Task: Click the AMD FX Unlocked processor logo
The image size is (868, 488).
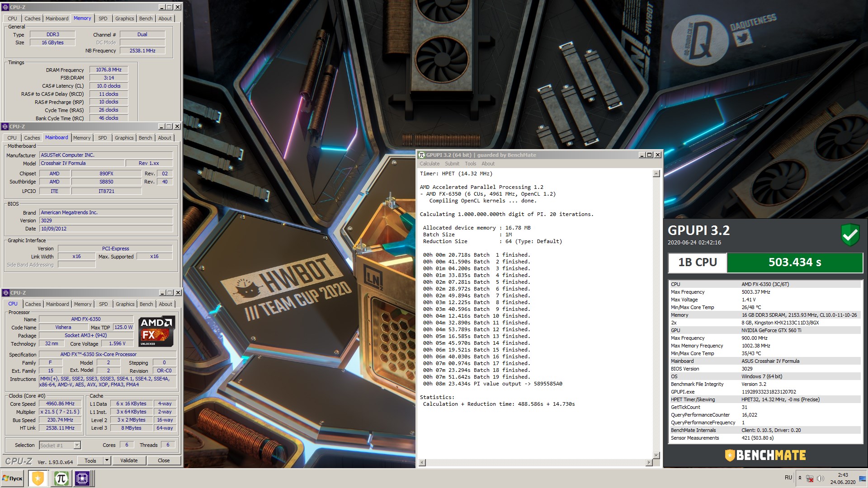Action: click(x=156, y=332)
